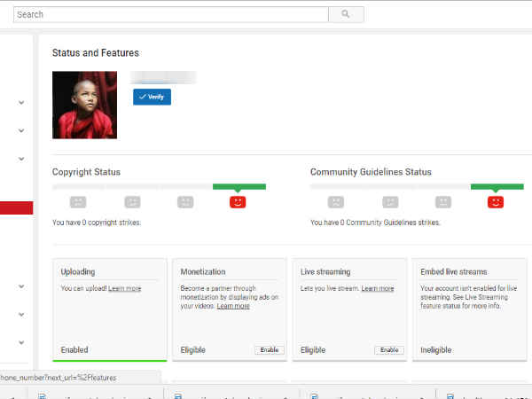Click the first gray face under Copyright Status
Viewport: 532px width, 399px height.
point(78,202)
